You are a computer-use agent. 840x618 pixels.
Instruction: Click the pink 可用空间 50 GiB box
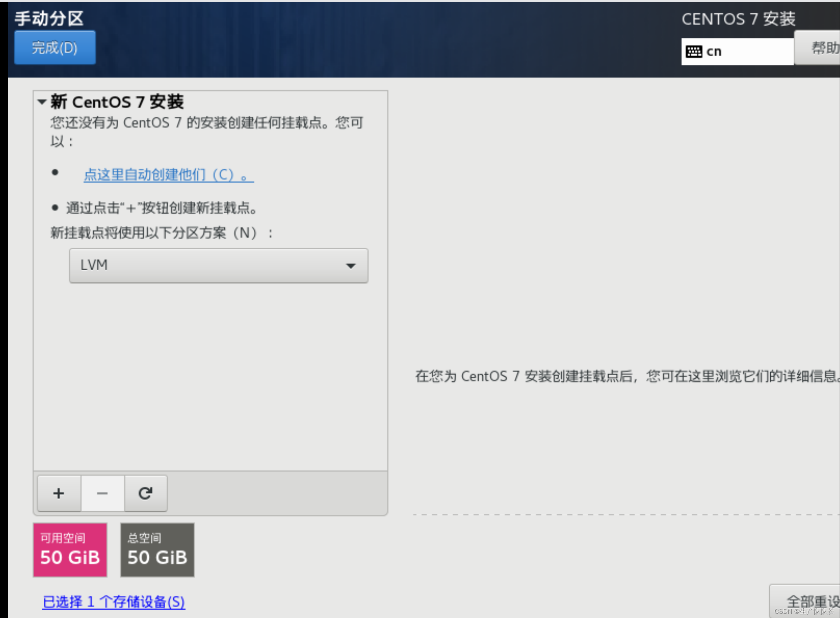coord(70,549)
